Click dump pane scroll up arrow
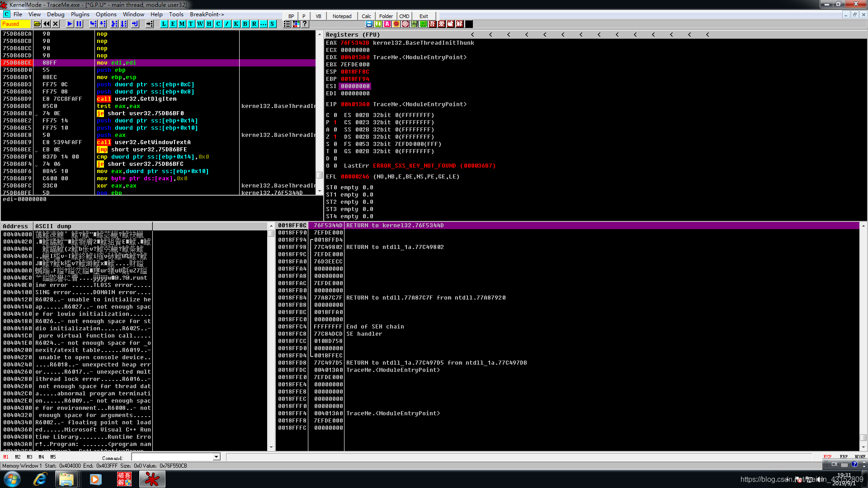Viewport: 868px width, 488px height. 271,226
